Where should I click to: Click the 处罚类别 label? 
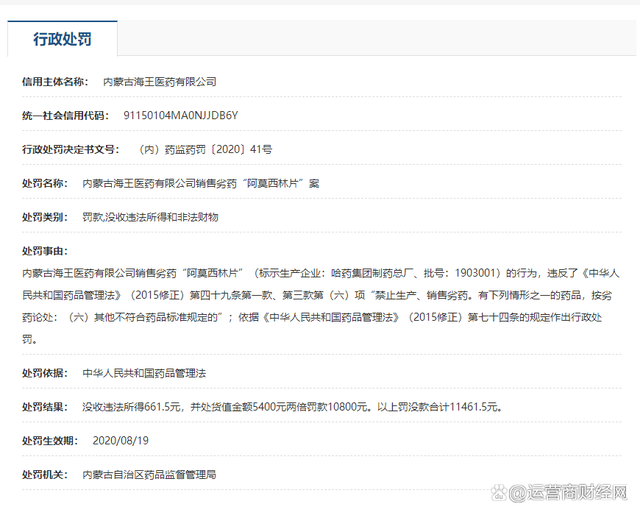click(x=45, y=217)
